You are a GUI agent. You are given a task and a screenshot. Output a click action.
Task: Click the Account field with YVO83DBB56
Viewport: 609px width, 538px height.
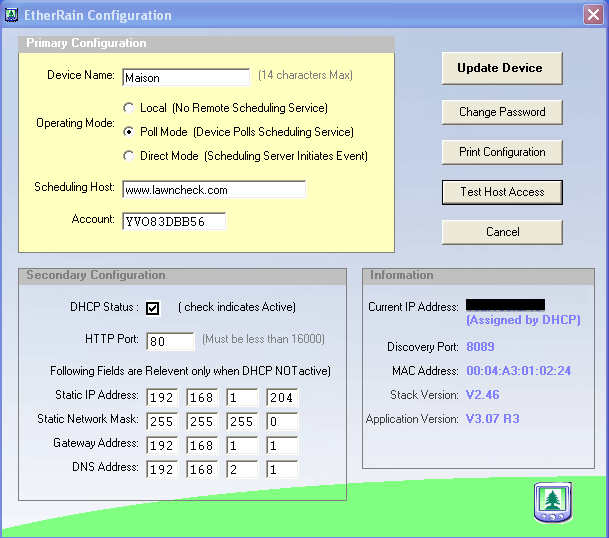click(x=174, y=221)
